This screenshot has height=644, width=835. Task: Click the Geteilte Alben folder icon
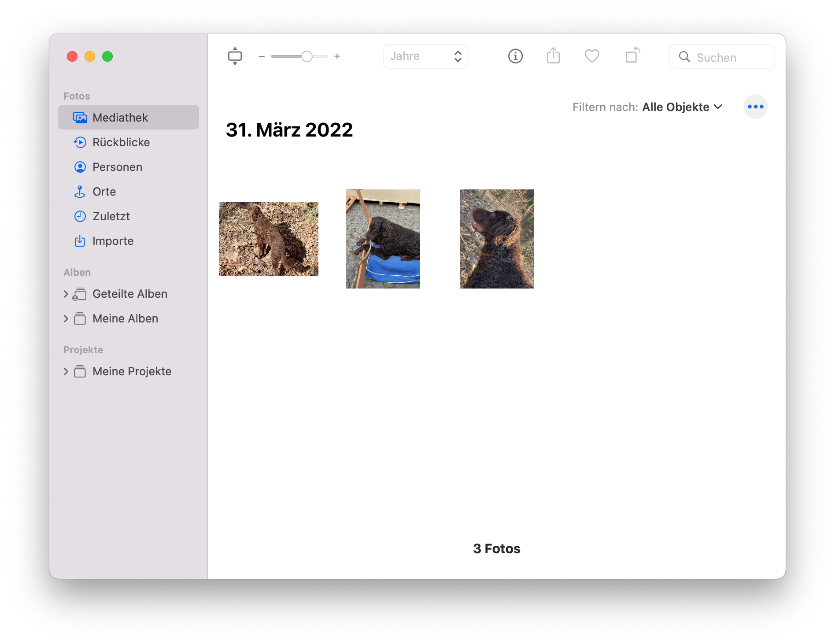79,294
